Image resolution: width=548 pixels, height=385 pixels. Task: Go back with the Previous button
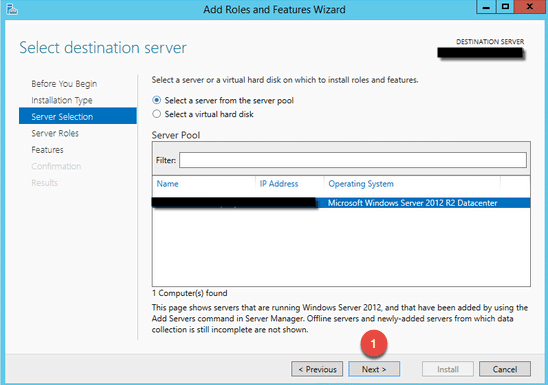click(x=317, y=369)
